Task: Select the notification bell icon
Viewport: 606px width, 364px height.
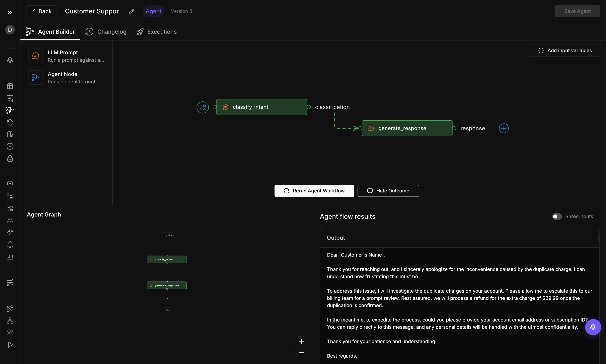Action: [x=10, y=245]
